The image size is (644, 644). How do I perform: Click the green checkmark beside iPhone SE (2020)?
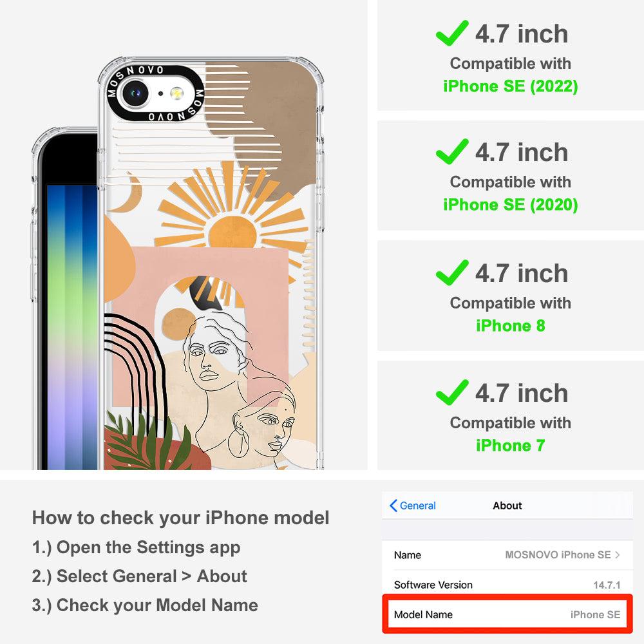click(x=452, y=151)
